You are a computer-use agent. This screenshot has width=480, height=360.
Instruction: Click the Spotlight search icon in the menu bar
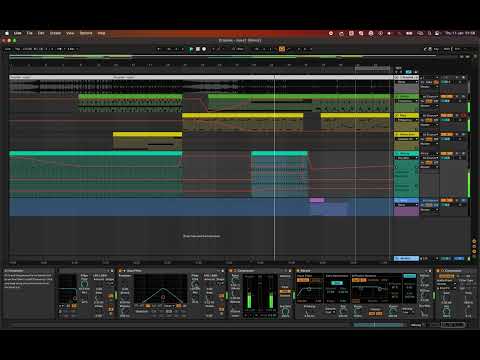430,33
